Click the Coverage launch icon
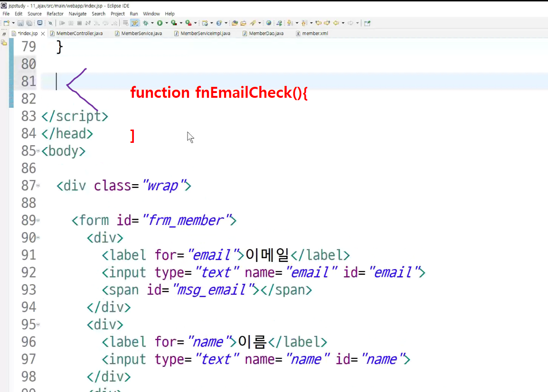Image resolution: width=548 pixels, height=392 pixels. click(x=174, y=23)
